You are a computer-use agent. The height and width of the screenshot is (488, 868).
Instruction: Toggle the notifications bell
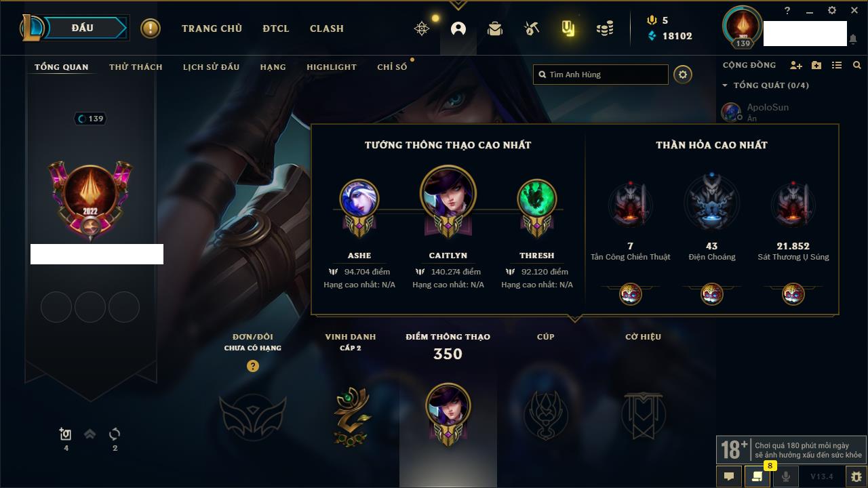point(853,39)
